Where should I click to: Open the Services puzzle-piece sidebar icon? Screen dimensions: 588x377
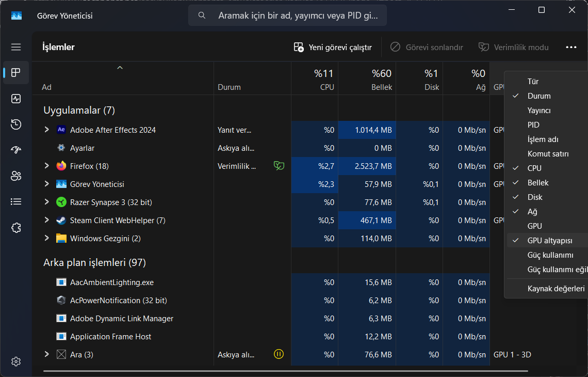16,228
